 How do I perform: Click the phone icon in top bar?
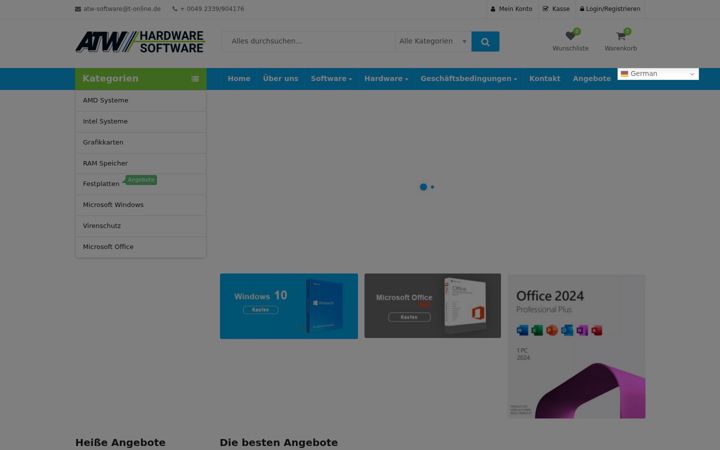point(175,9)
